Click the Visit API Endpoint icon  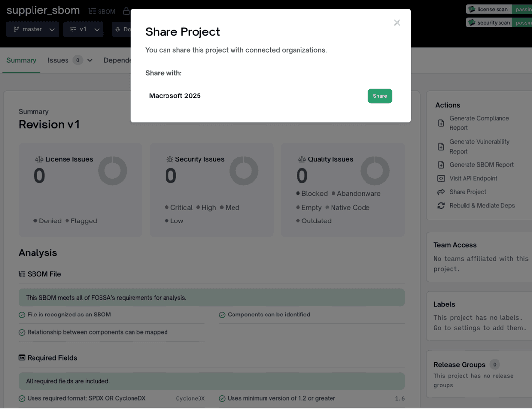pyautogui.click(x=441, y=178)
